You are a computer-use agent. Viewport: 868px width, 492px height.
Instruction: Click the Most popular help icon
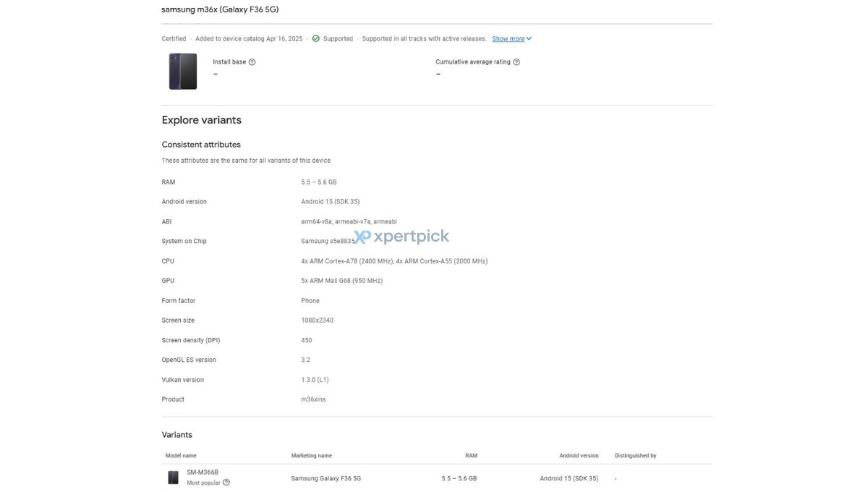point(225,482)
